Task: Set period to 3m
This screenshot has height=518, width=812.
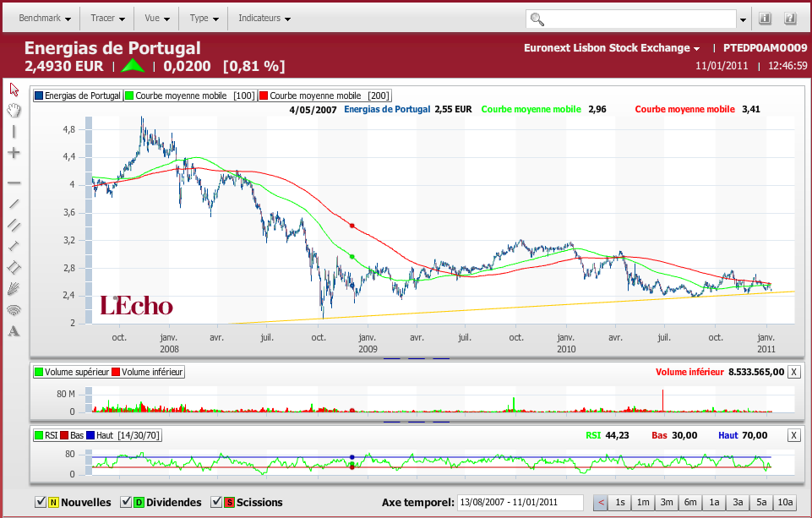Action: click(x=667, y=502)
